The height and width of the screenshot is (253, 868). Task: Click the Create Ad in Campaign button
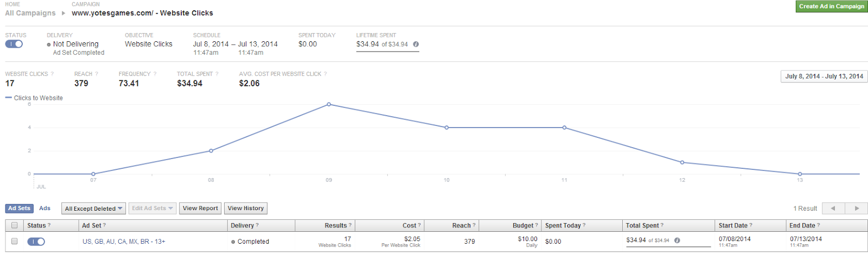coord(831,7)
